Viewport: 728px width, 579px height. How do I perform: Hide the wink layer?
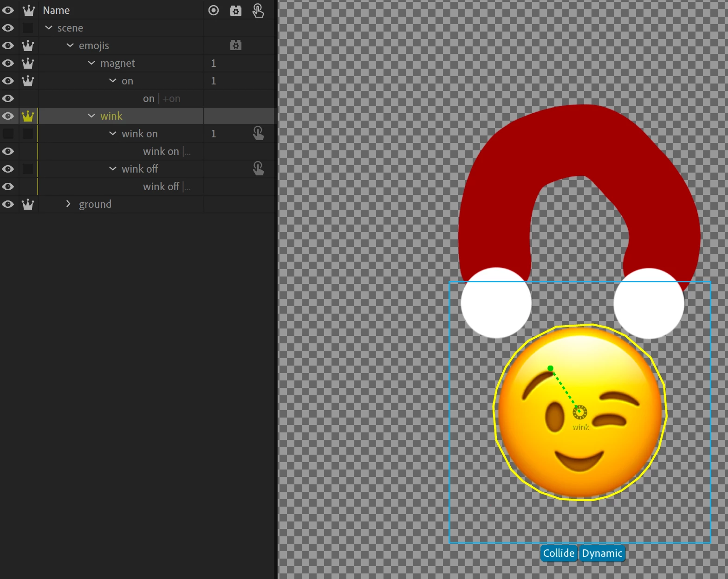8,116
